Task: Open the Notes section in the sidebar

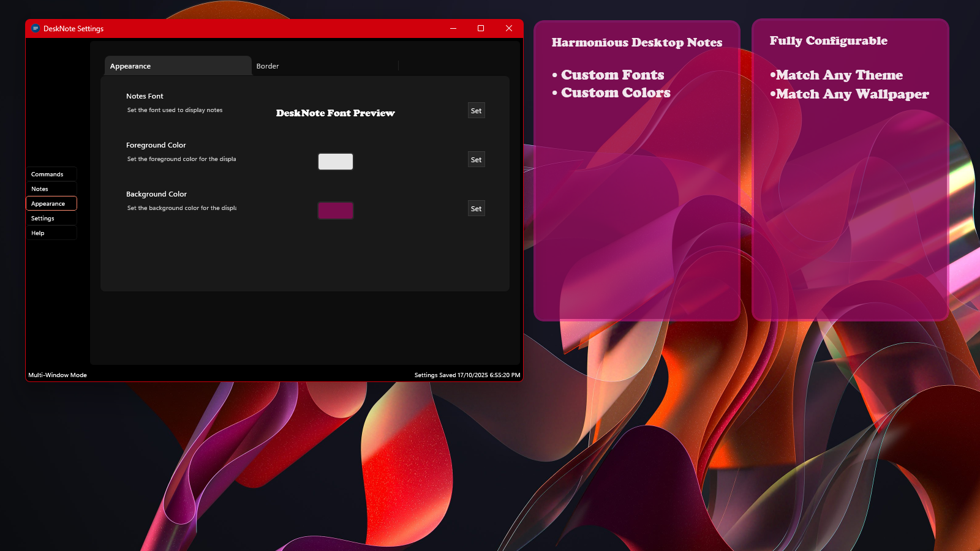Action: pyautogui.click(x=51, y=189)
